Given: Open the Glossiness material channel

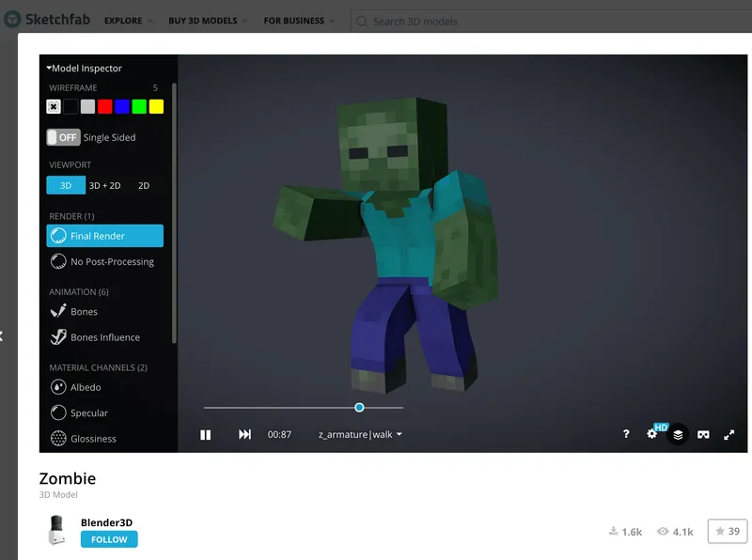Looking at the screenshot, I should click(59, 438).
